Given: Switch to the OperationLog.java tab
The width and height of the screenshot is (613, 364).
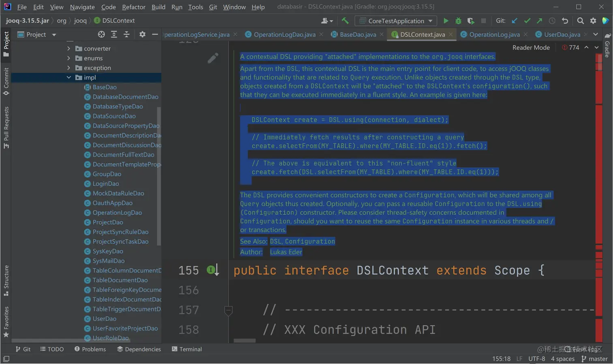Looking at the screenshot, I should pos(494,34).
